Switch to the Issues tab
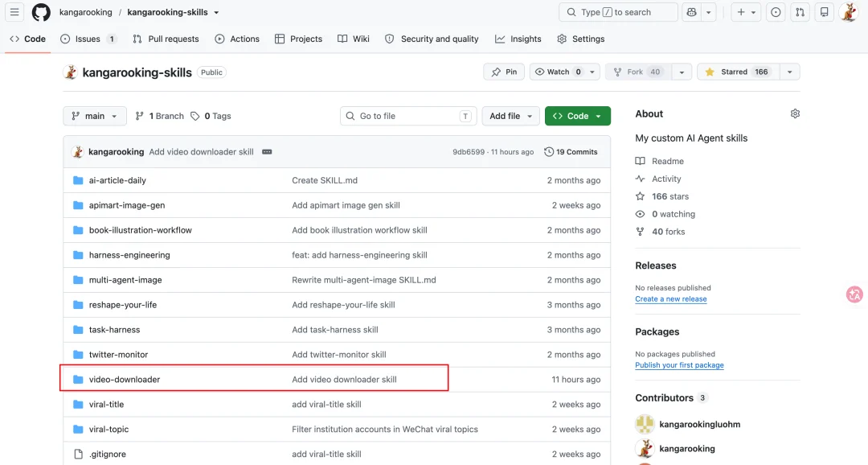Viewport: 868px width, 465px height. point(88,39)
